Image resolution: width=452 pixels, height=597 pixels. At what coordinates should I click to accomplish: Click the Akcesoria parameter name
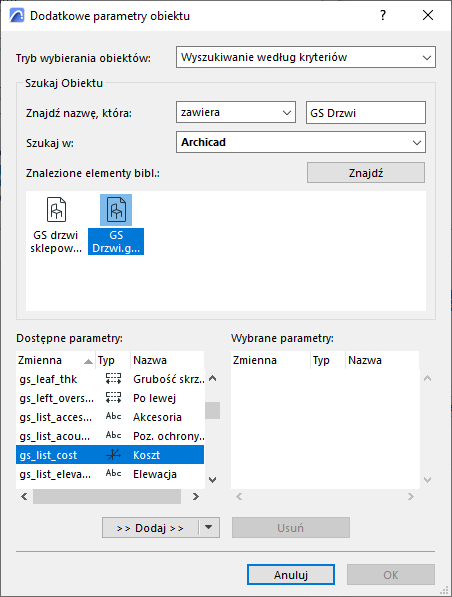tap(157, 417)
